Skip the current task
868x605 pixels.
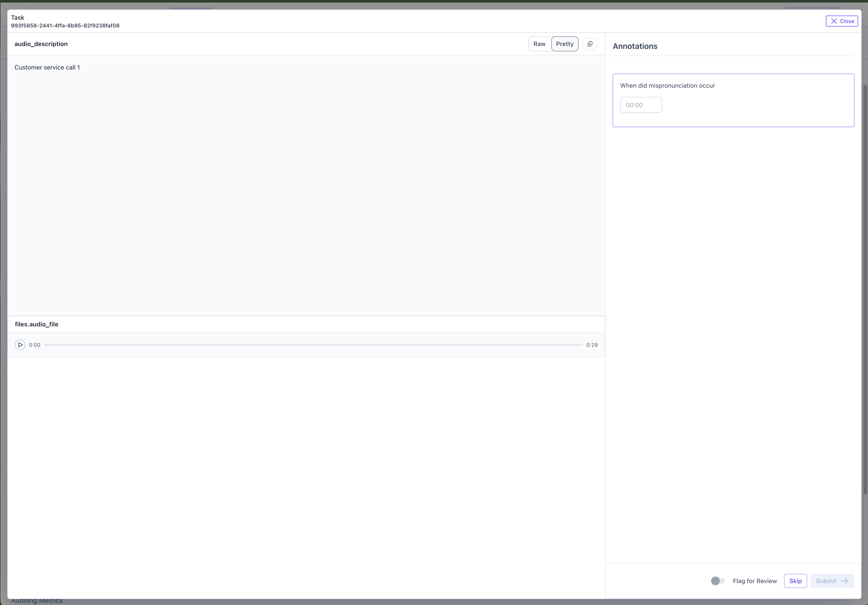[795, 581]
